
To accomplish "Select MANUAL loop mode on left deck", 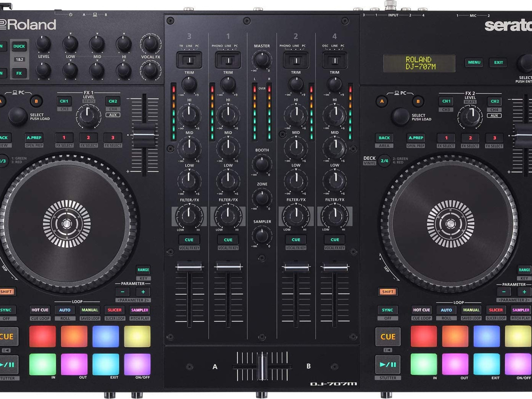I will [x=90, y=310].
